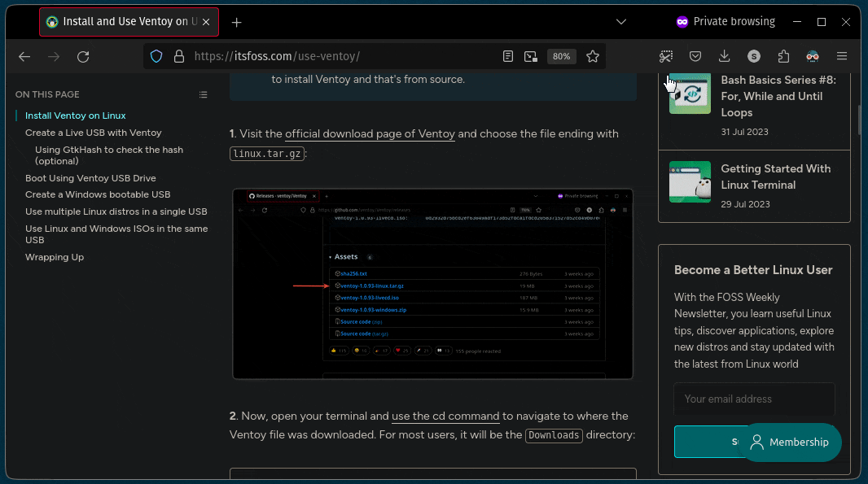Open the Firefox application menu
Viewport: 868px width, 484px height.
pos(842,56)
